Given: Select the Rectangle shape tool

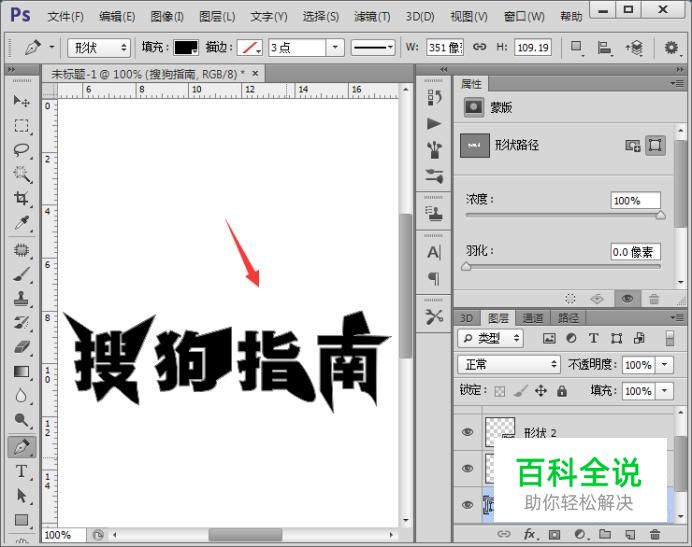Looking at the screenshot, I should tap(21, 520).
